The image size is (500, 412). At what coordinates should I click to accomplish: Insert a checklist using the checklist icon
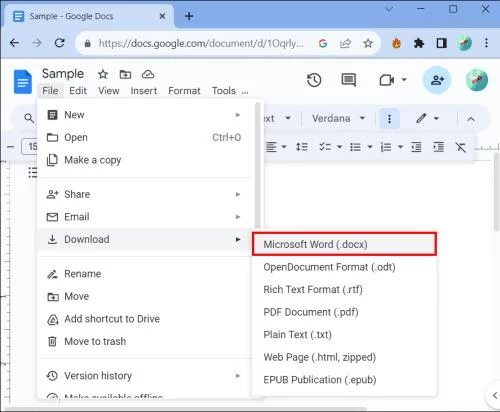point(325,147)
